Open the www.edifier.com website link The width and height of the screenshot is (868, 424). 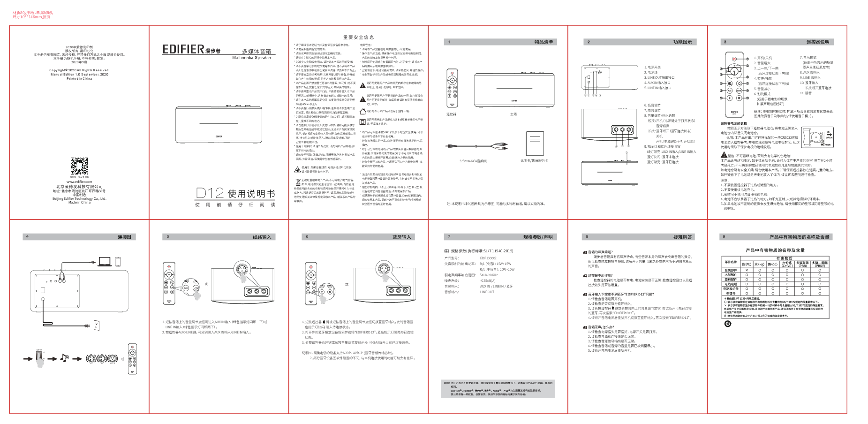(79, 182)
